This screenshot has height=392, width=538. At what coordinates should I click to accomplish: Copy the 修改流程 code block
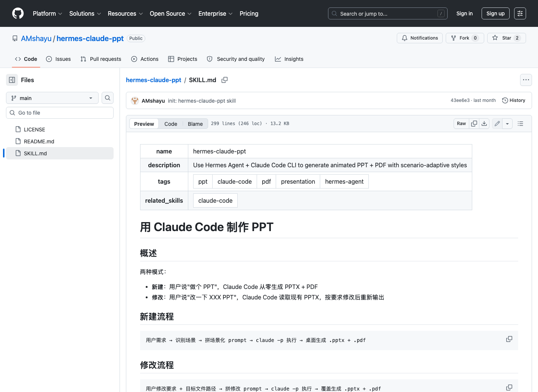(x=509, y=388)
